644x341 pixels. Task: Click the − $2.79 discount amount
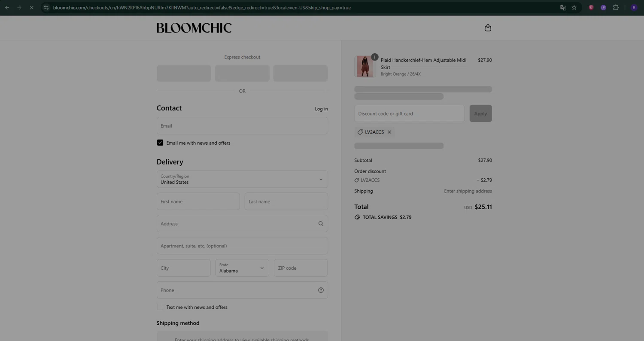(x=484, y=180)
